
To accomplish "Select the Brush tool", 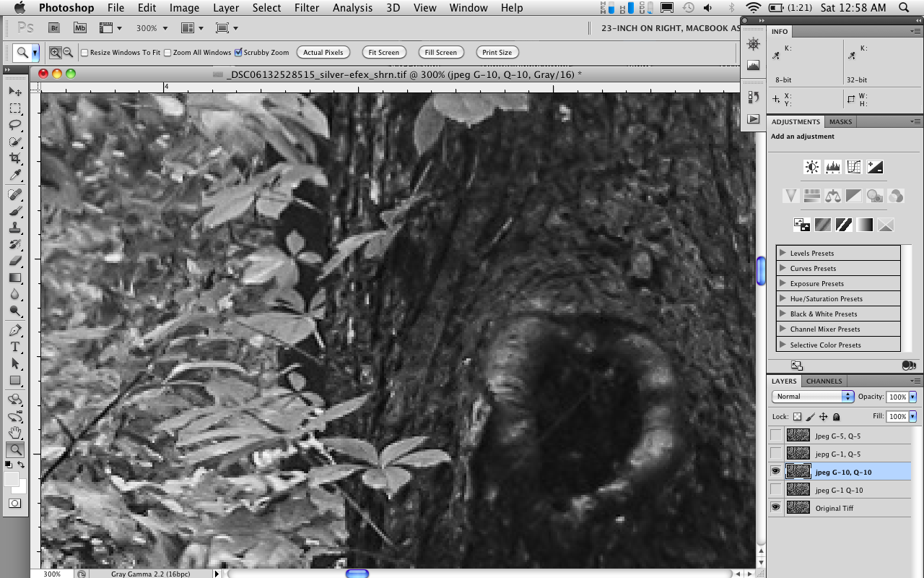I will point(14,212).
